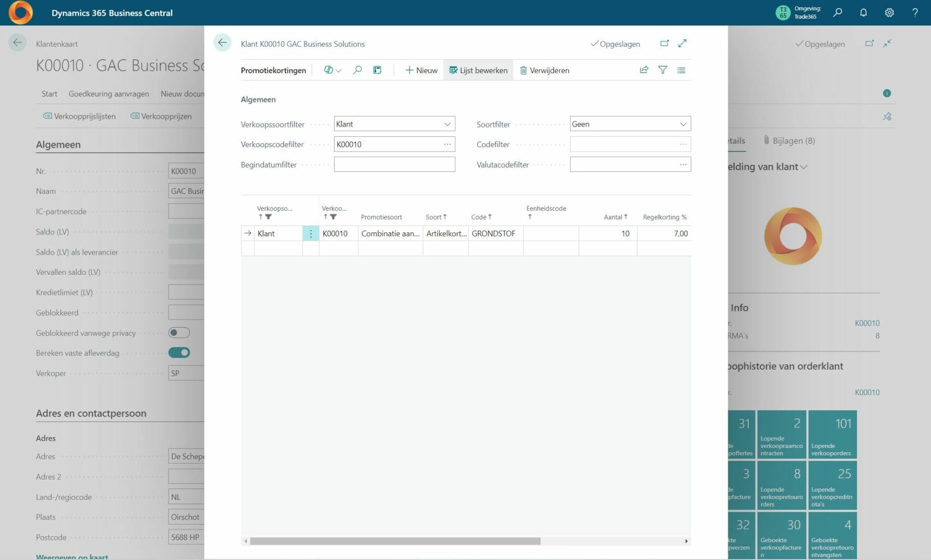Click Nieuw to add a promotion
Image resolution: width=931 pixels, height=560 pixels.
(x=421, y=70)
